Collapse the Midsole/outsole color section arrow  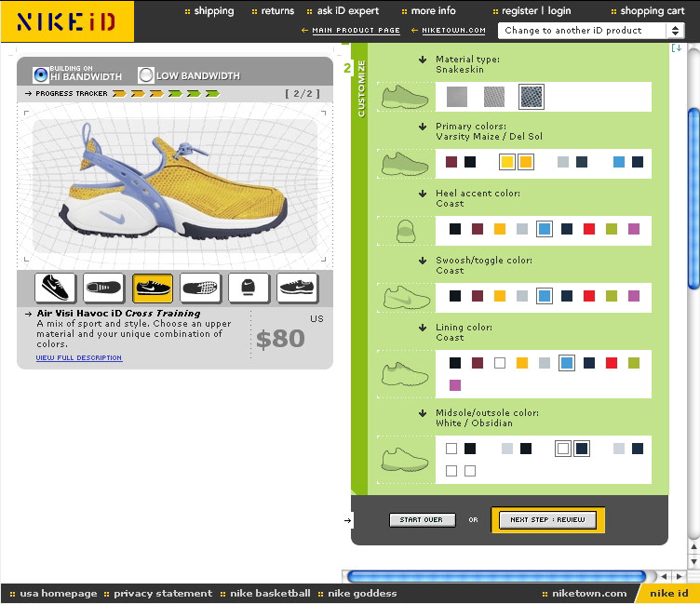(x=423, y=413)
